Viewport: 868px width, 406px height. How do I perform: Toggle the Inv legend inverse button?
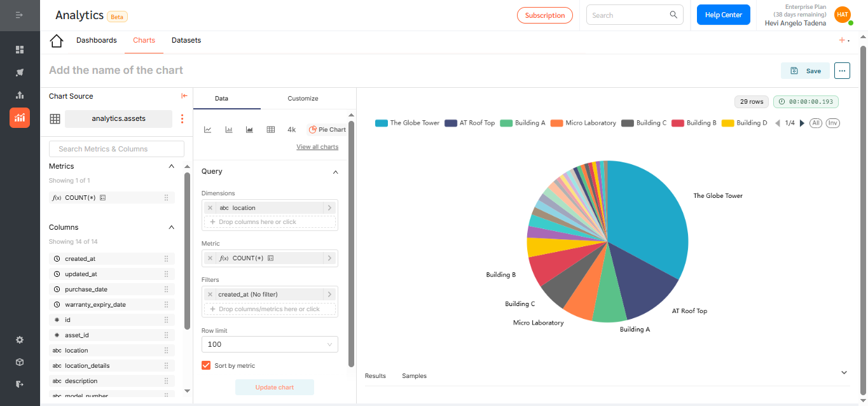832,123
